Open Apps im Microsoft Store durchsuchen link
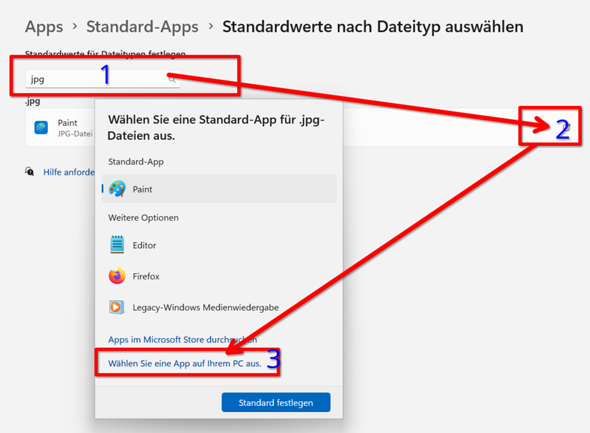This screenshot has width=590, height=433. (x=182, y=340)
